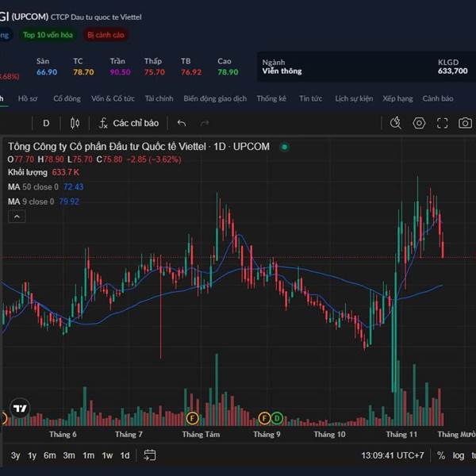Open chart settings hexagon icon

click(419, 123)
